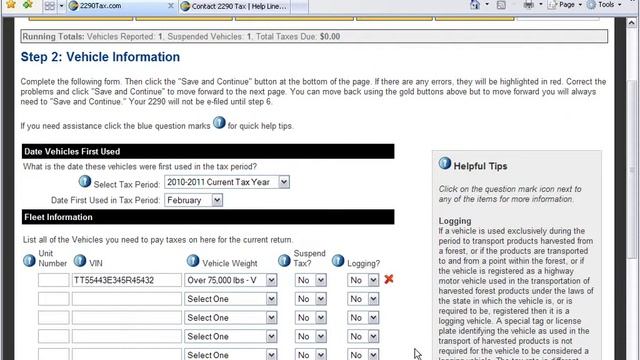The image size is (640, 360).
Task: Click the empty VIN field in second row
Action: (127, 299)
